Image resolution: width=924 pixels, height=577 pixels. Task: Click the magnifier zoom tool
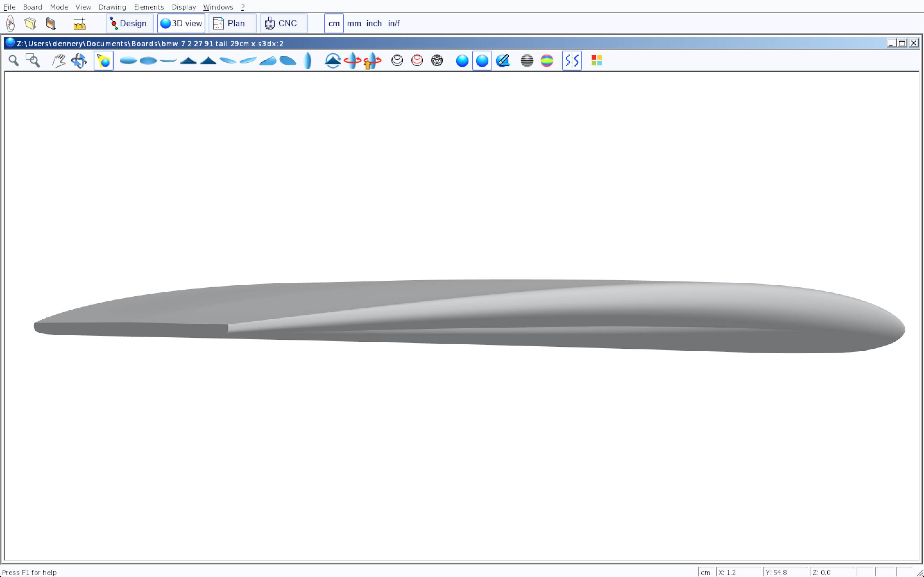14,61
